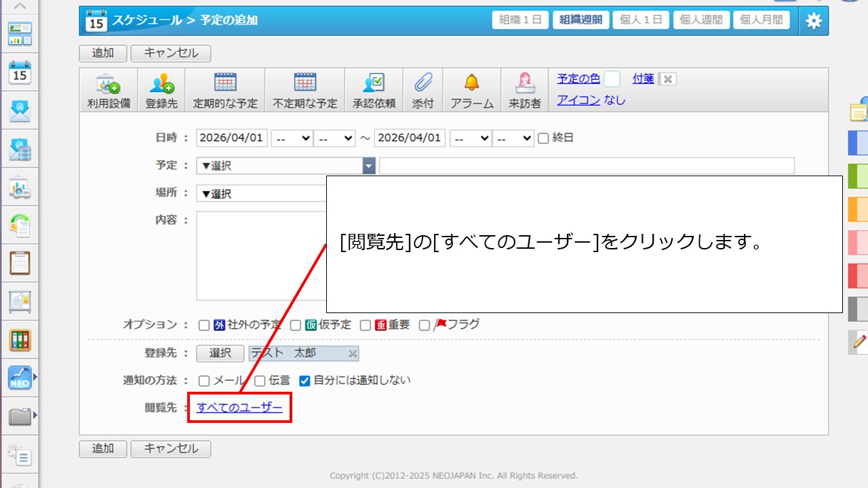Open the start hour dropdown
868x488 pixels.
[x=292, y=138]
